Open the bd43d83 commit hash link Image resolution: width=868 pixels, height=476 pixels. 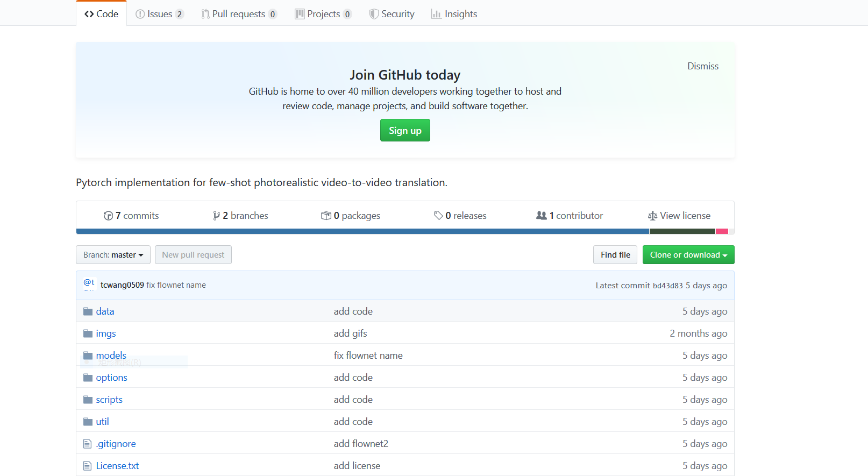pos(667,286)
